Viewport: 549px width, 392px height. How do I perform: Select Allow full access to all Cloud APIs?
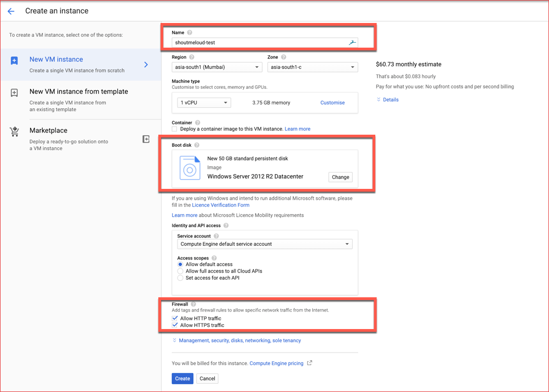(x=180, y=271)
